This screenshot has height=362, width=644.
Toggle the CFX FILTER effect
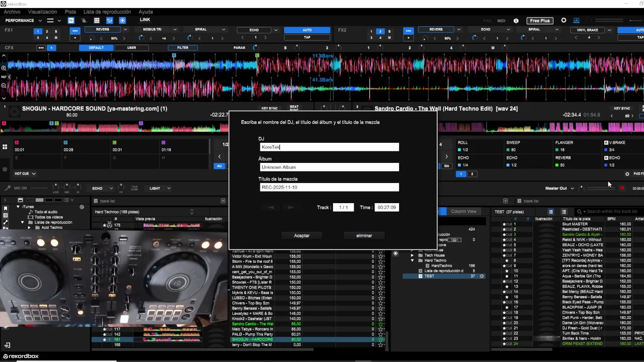(183, 48)
